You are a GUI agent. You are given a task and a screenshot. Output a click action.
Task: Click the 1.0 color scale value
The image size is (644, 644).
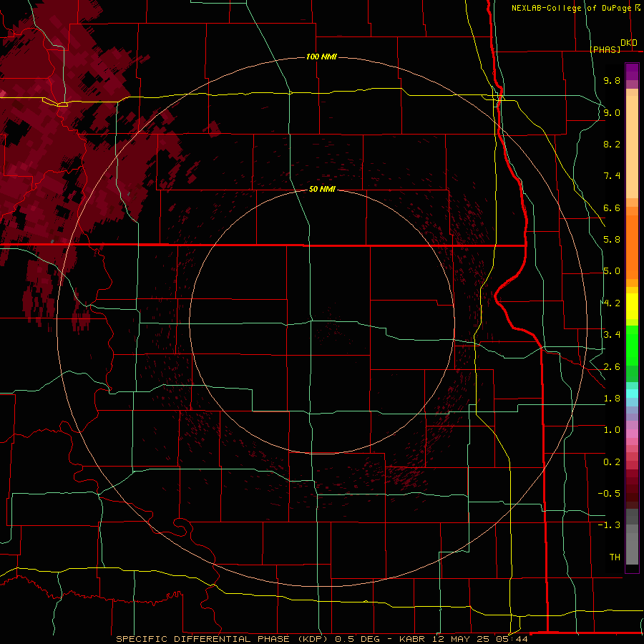click(x=612, y=430)
